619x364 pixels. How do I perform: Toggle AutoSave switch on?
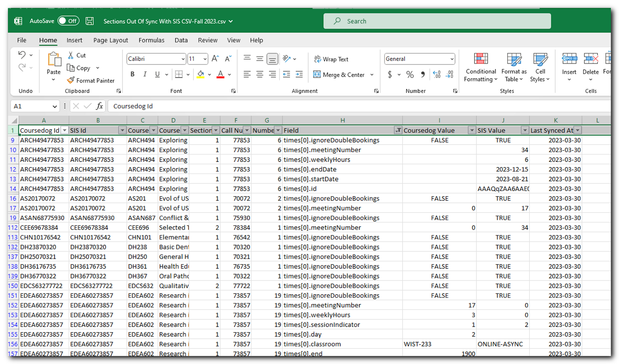pyautogui.click(x=68, y=21)
